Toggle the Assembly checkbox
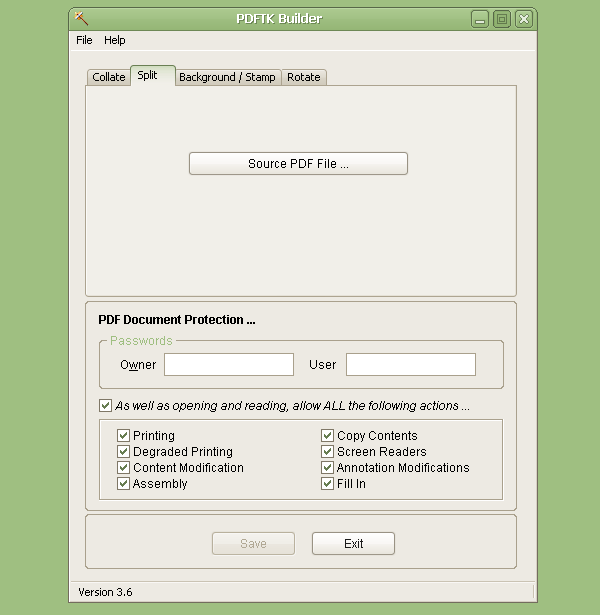The width and height of the screenshot is (600, 615). 123,484
